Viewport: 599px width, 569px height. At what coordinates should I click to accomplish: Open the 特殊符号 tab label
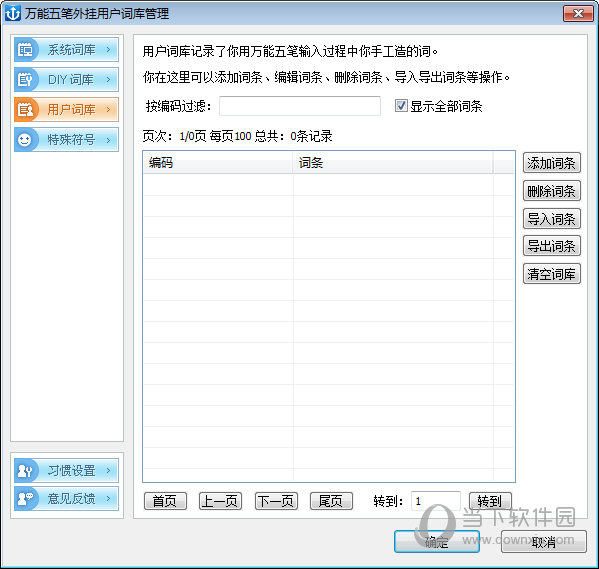pyautogui.click(x=71, y=139)
